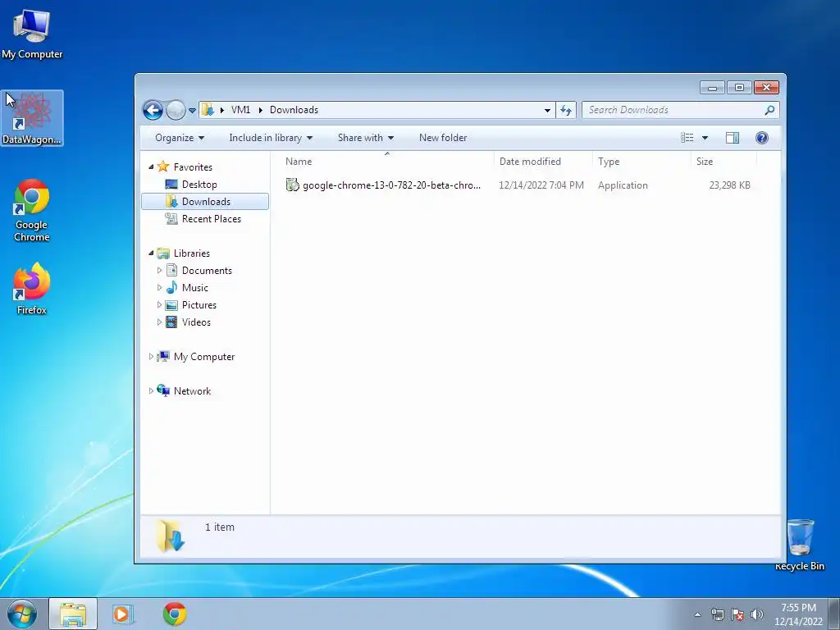Open the Organize menu
This screenshot has height=630, width=840.
[180, 138]
